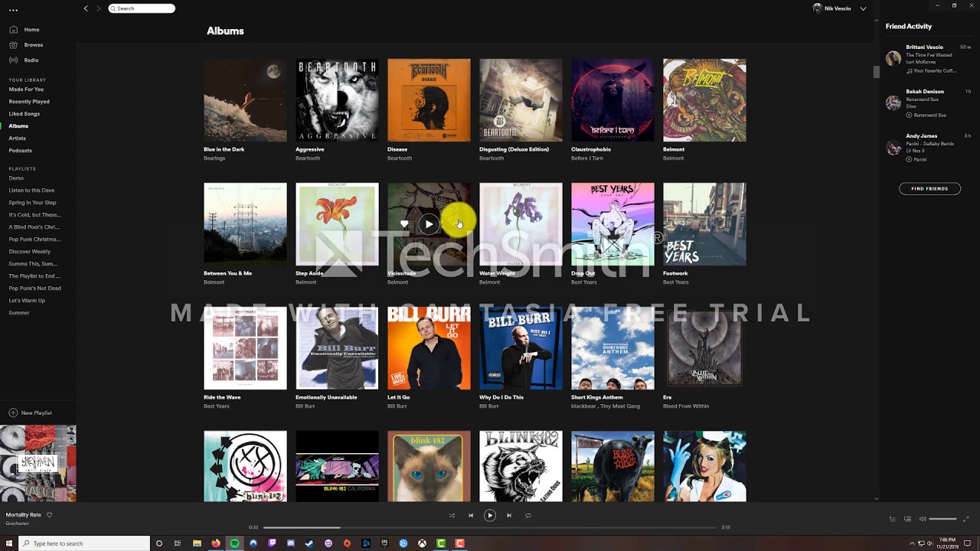Skip to previous track
Image resolution: width=980 pixels, height=551 pixels.
pos(471,516)
